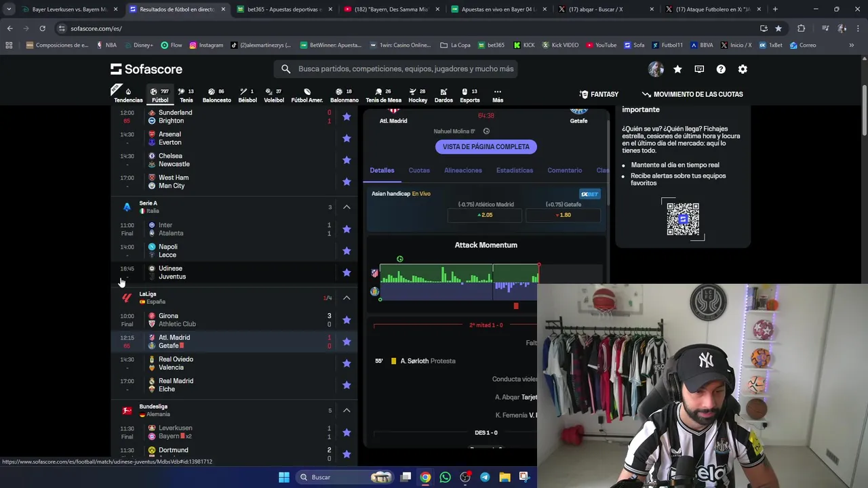Select the Tenis sport category
The image size is (868, 488).
point(186,95)
